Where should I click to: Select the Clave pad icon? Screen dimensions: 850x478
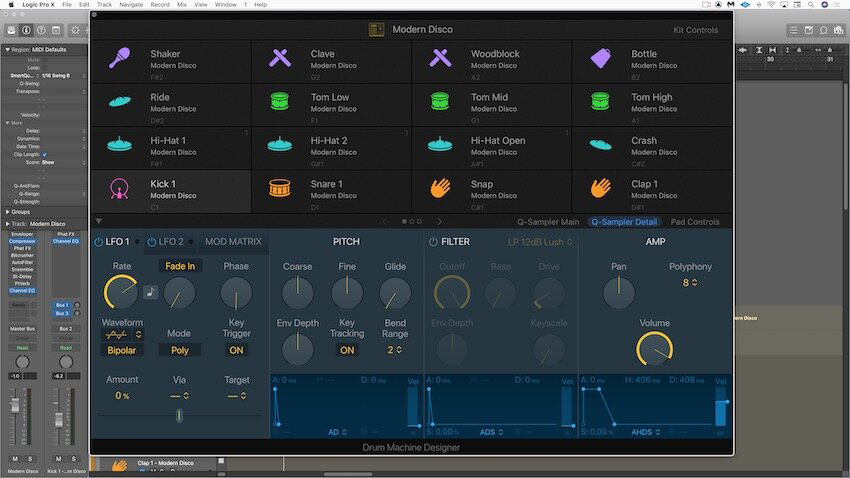point(280,57)
